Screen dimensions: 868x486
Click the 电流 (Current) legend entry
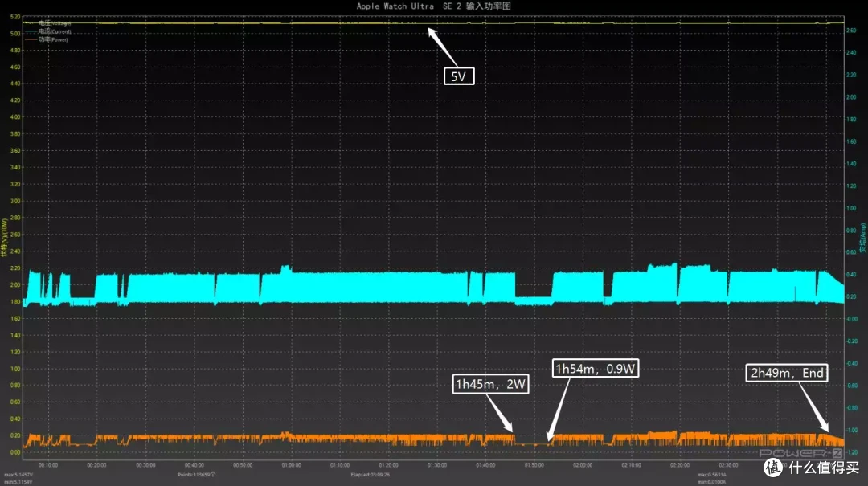(48, 31)
